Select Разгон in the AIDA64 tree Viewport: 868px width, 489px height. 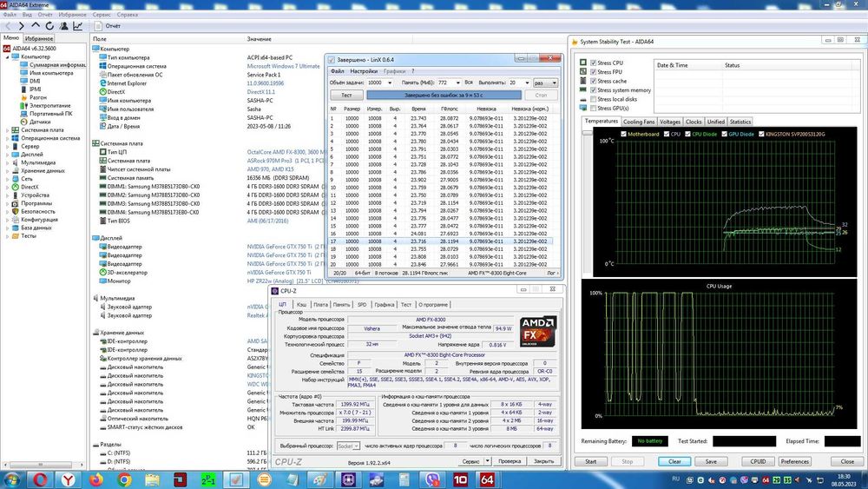pyautogui.click(x=38, y=97)
